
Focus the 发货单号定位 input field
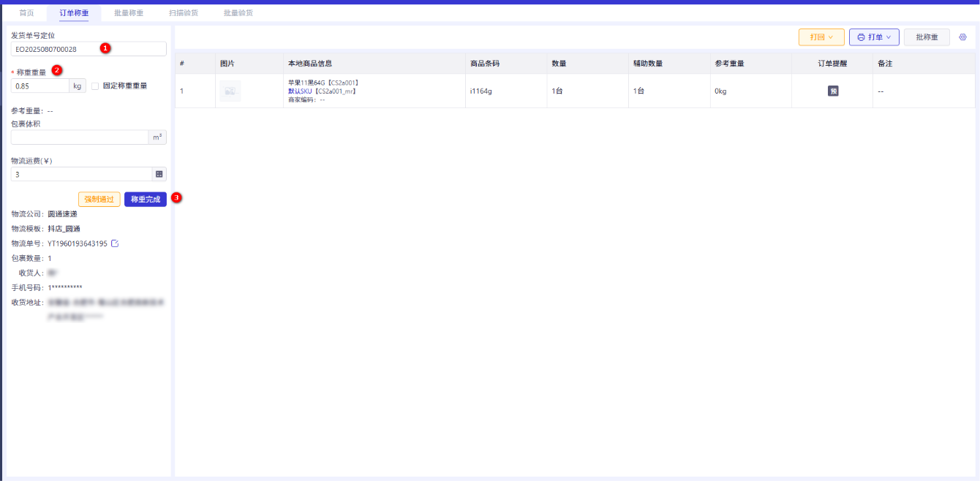click(x=88, y=49)
